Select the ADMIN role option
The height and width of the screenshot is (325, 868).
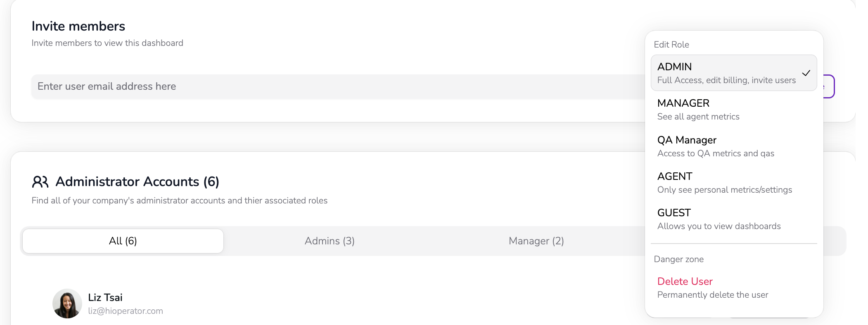click(726, 73)
